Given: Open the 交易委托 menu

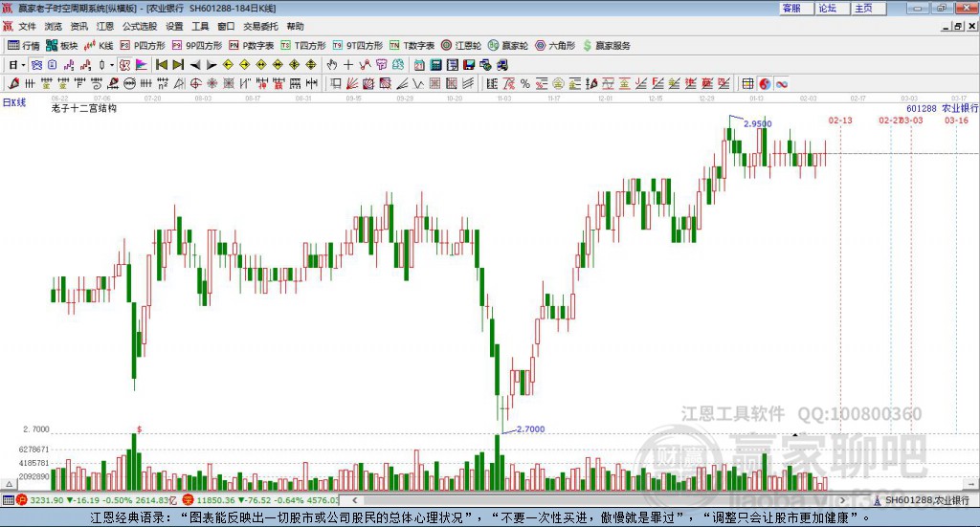Looking at the screenshot, I should click(x=258, y=27).
